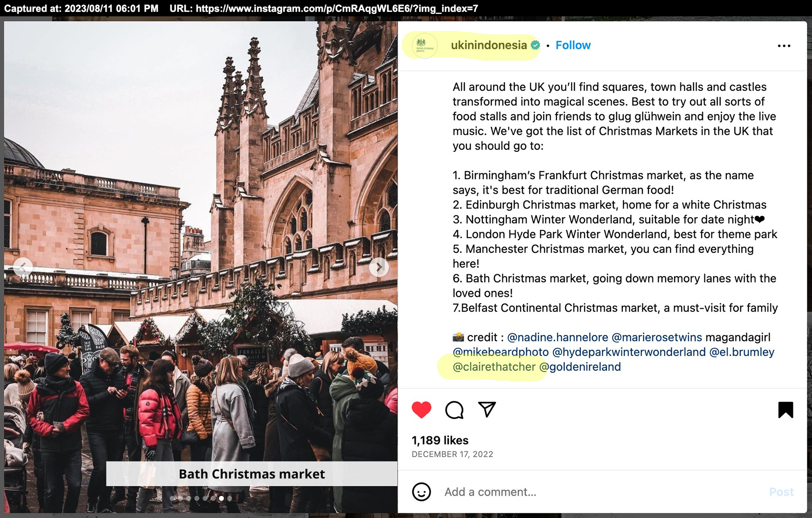Follow the ukinindonesia account
The width and height of the screenshot is (812, 518).
[573, 45]
